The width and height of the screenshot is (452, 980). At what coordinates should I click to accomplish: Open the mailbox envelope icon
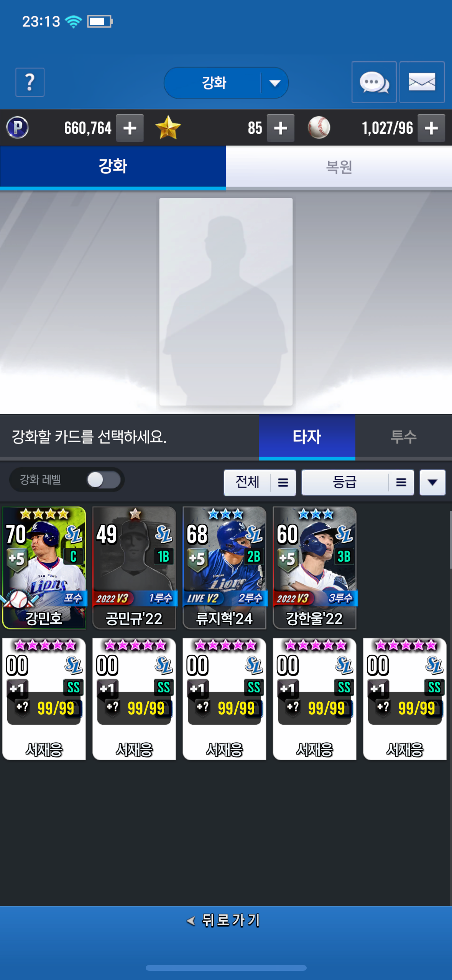point(422,82)
